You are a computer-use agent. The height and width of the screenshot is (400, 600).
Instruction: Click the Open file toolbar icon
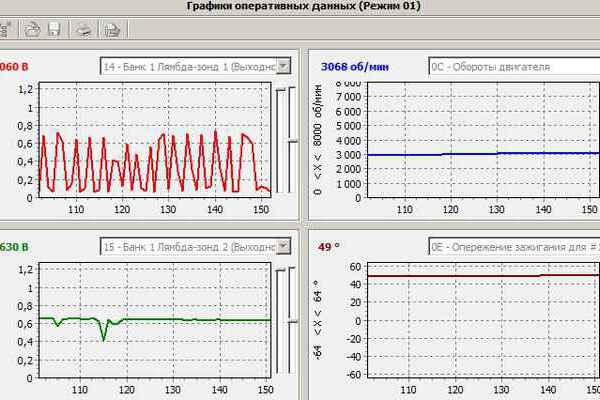(x=33, y=30)
